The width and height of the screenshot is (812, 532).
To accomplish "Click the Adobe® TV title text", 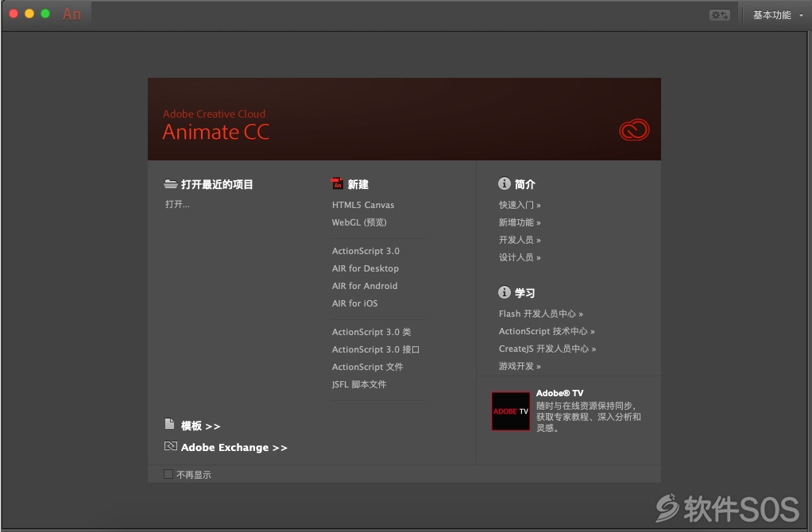I will click(559, 393).
